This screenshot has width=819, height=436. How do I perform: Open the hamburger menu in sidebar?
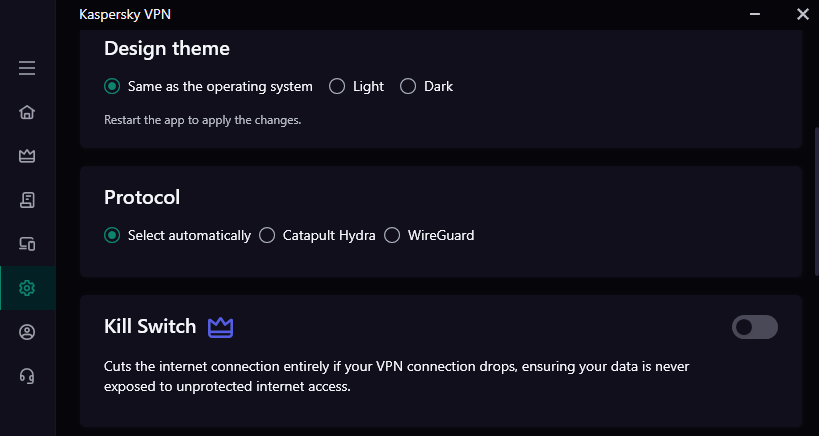click(x=27, y=68)
